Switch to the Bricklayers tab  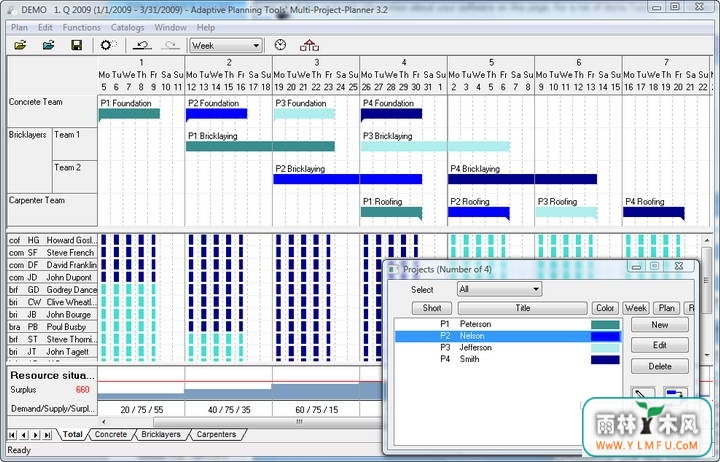coord(161,434)
